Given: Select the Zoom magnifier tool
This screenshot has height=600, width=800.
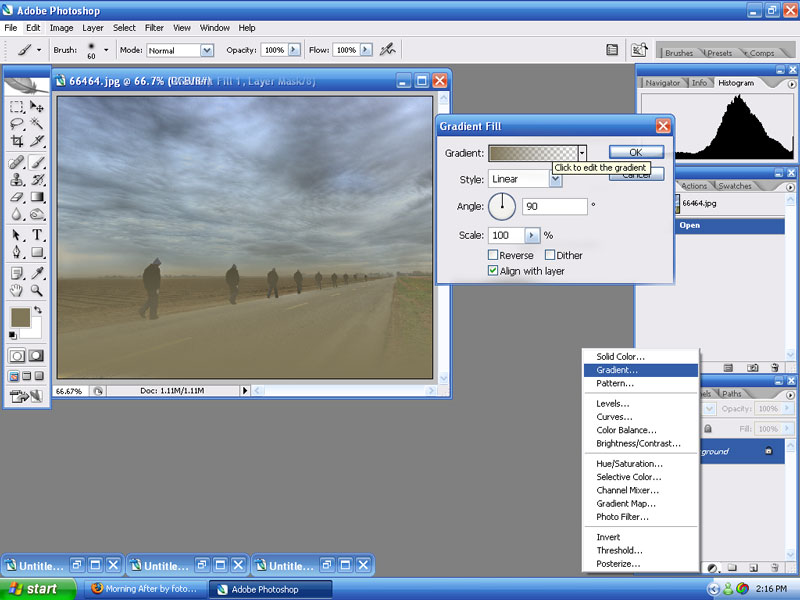Looking at the screenshot, I should pos(37,291).
